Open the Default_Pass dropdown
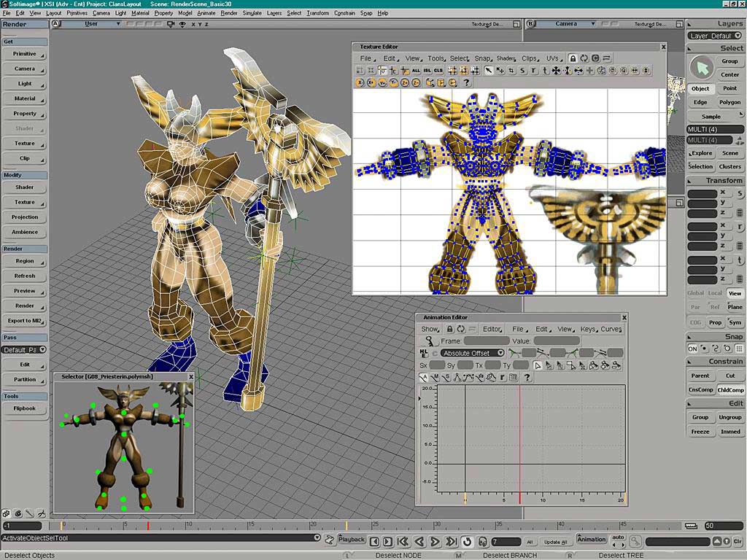747x560 pixels. click(x=23, y=350)
